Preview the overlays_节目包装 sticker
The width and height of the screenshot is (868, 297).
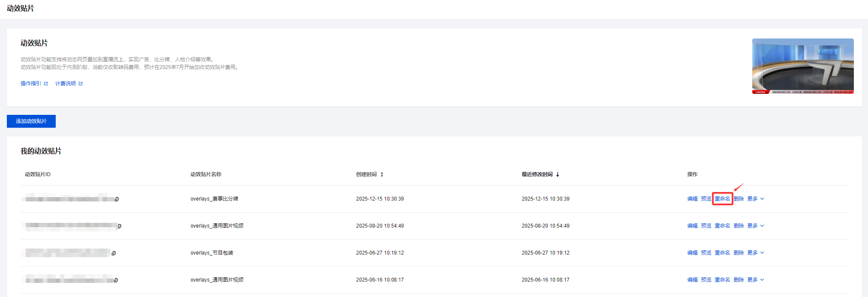point(706,253)
